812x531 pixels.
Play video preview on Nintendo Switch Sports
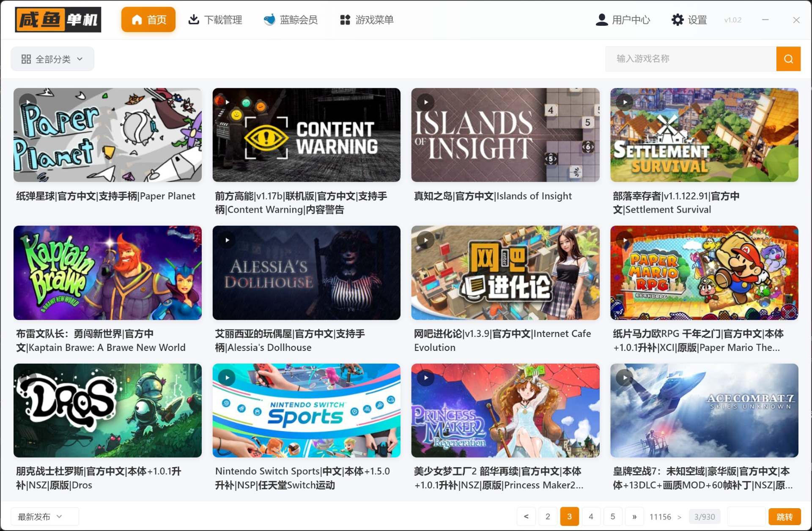click(x=227, y=378)
